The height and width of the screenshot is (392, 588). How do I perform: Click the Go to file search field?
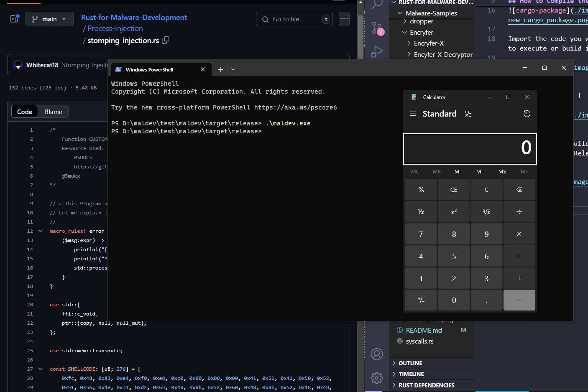point(294,19)
